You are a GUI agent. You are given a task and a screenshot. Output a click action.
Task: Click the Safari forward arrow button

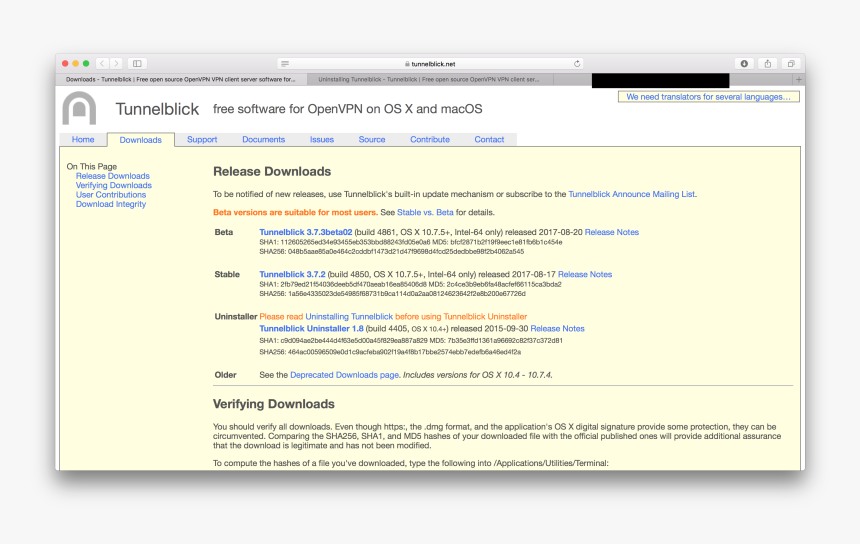pos(116,64)
